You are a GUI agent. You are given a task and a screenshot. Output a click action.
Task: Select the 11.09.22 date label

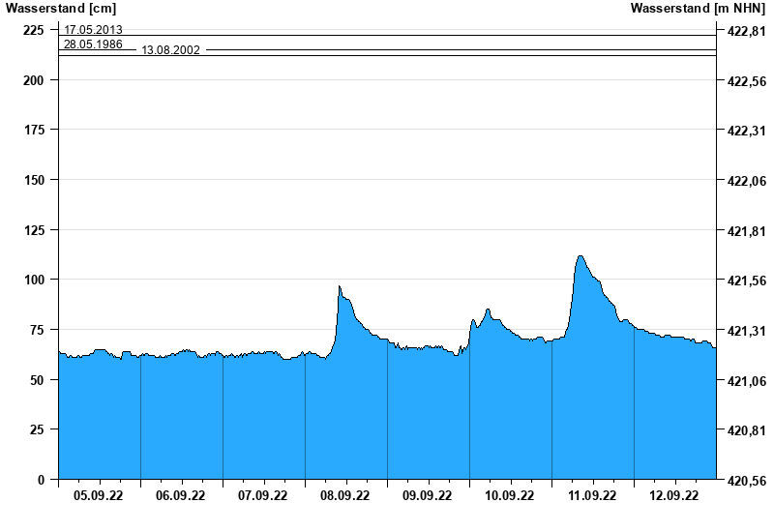point(592,495)
